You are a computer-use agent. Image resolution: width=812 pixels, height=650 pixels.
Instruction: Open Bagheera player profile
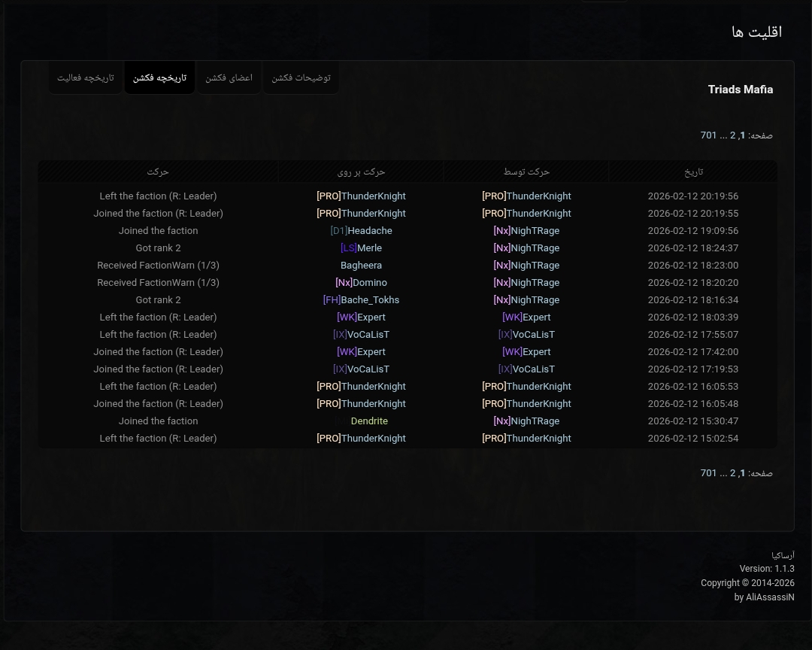point(361,266)
